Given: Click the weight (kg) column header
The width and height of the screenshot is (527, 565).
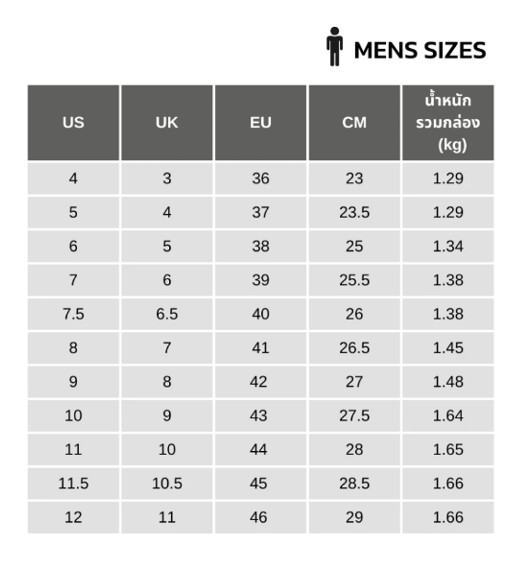Looking at the screenshot, I should coord(448,123).
